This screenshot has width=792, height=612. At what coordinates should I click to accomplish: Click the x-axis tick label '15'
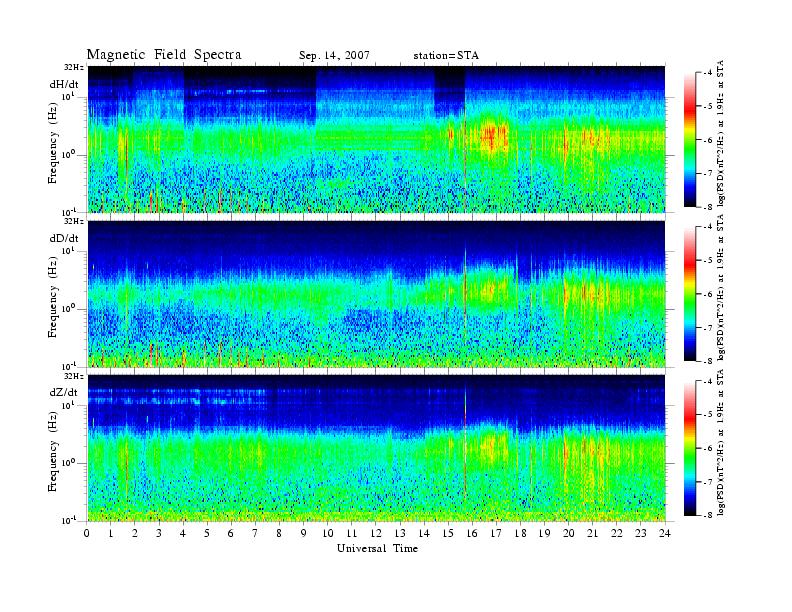click(448, 533)
